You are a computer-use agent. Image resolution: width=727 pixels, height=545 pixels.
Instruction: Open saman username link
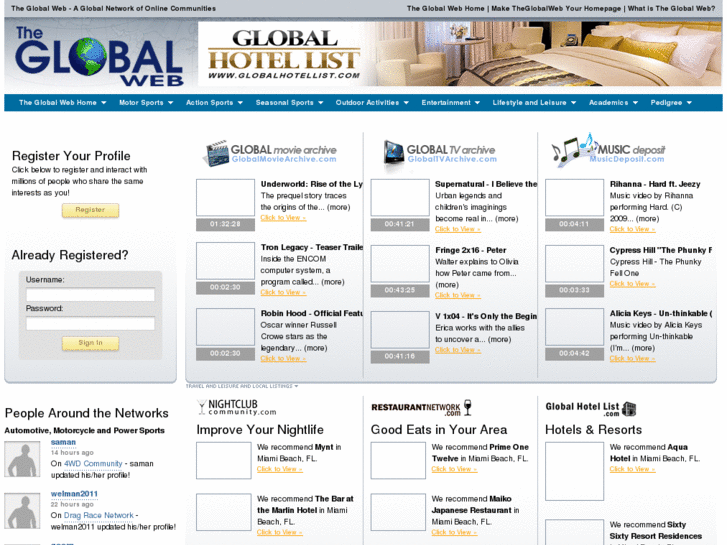point(63,442)
